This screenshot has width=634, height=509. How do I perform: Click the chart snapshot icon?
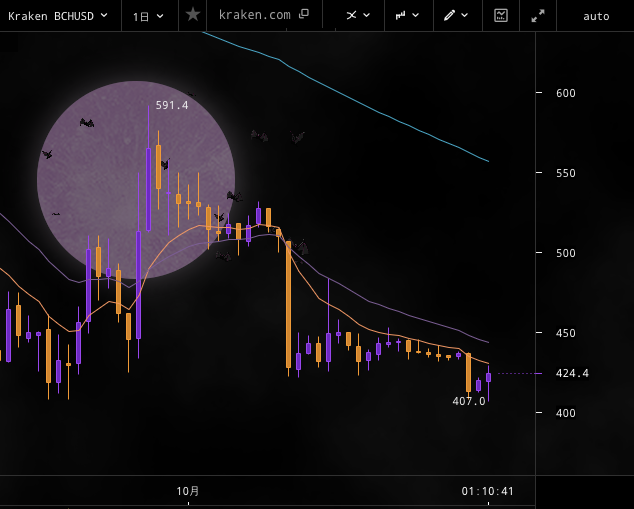coord(501,15)
